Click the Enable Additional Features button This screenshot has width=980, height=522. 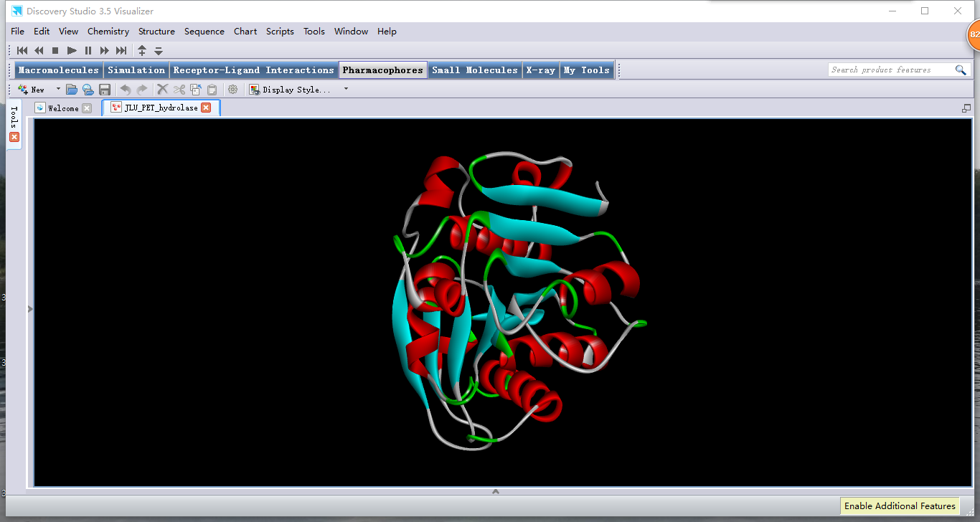(x=900, y=506)
